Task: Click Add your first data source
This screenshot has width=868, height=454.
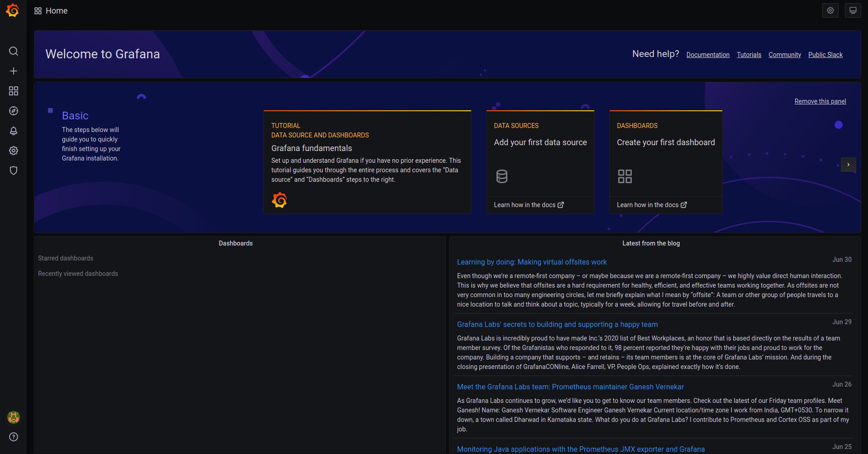Action: (540, 142)
